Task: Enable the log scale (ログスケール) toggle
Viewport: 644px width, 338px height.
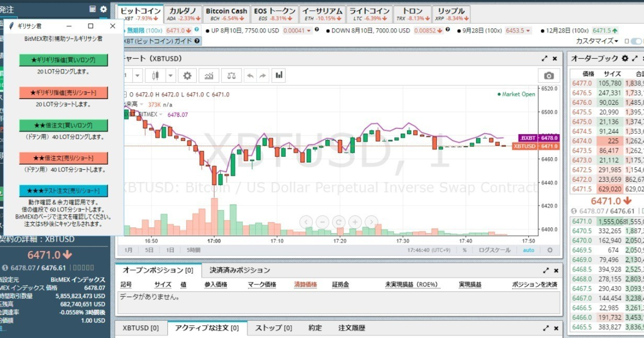Action: coord(494,250)
